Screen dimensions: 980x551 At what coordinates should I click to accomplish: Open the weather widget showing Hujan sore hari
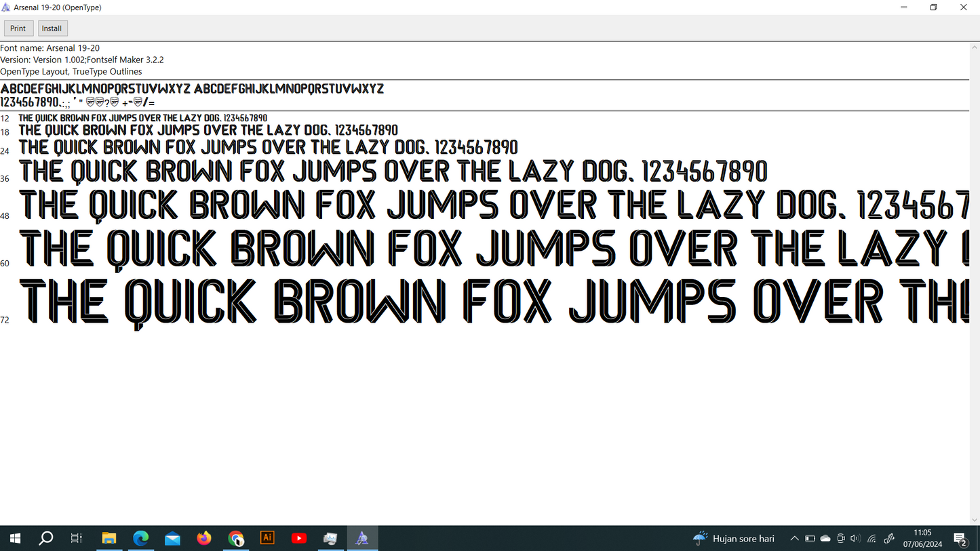point(734,539)
